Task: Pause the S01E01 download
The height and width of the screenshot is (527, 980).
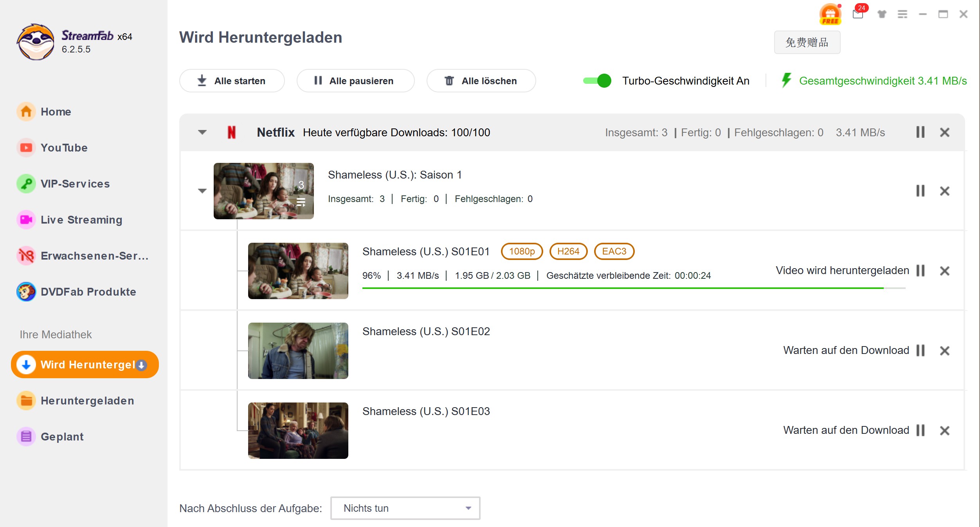Action: pyautogui.click(x=921, y=271)
